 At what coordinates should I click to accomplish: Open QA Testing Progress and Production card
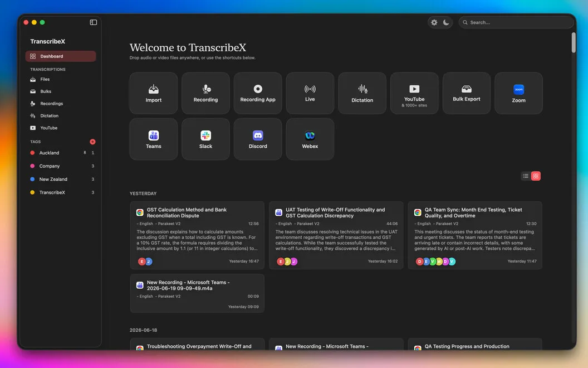[475, 345]
